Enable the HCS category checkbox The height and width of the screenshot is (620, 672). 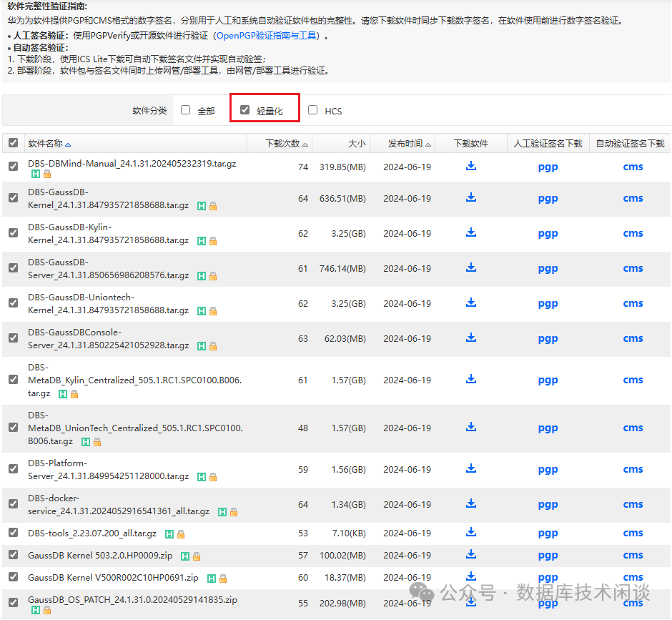[x=313, y=110]
